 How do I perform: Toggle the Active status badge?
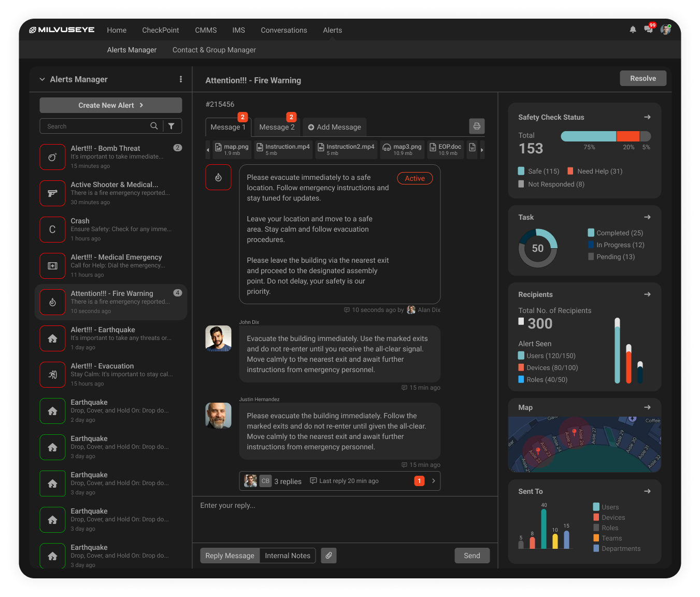415,178
